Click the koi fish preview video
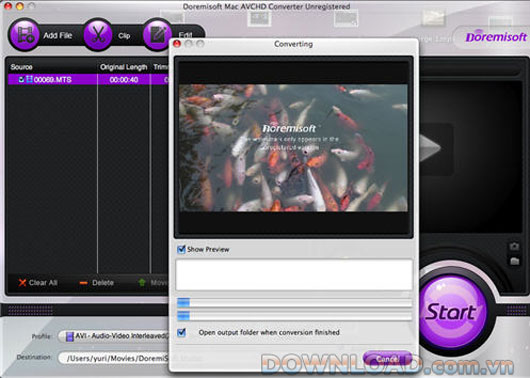This screenshot has width=530, height=378. click(x=293, y=148)
